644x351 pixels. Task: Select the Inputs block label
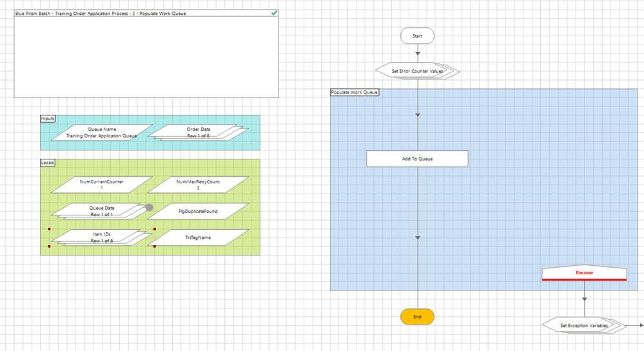pyautogui.click(x=48, y=119)
